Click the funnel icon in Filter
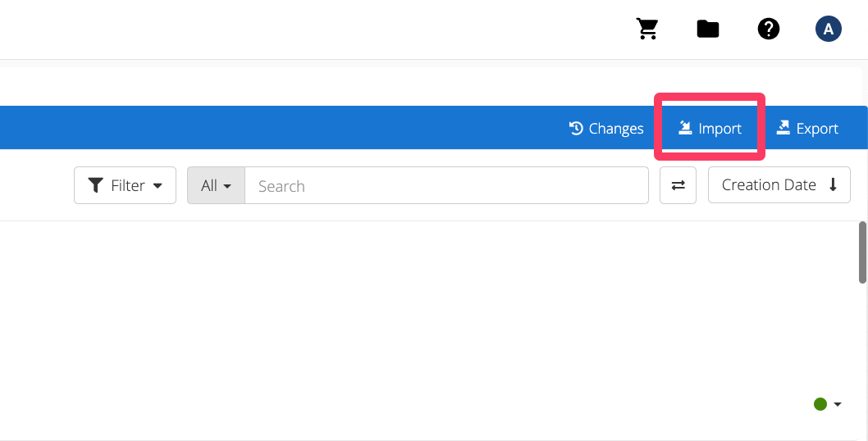Screen dimensions: 868x441 (x=96, y=185)
